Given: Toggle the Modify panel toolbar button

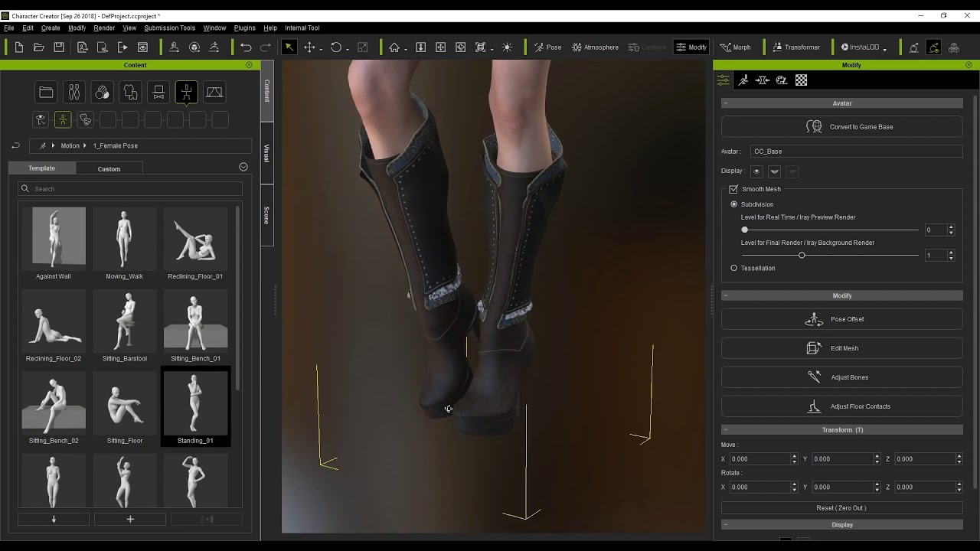Looking at the screenshot, I should point(691,47).
